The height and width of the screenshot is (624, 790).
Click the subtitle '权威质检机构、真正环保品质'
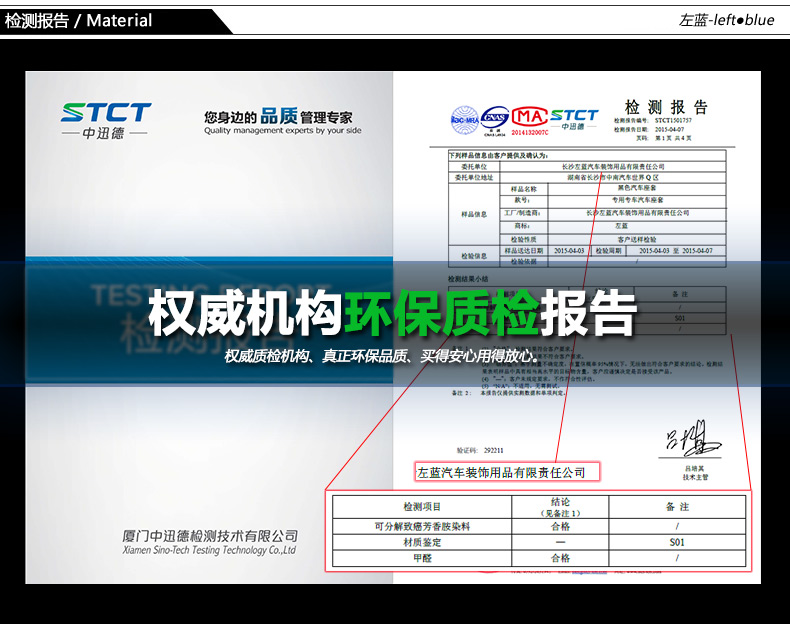coord(316,356)
